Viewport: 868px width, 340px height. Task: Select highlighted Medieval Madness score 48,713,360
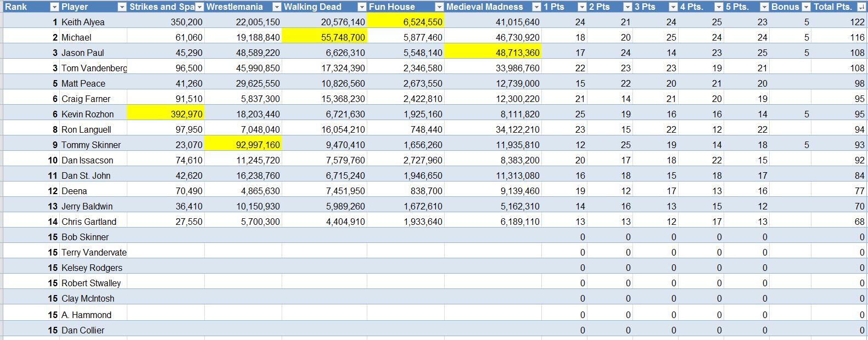[492, 53]
